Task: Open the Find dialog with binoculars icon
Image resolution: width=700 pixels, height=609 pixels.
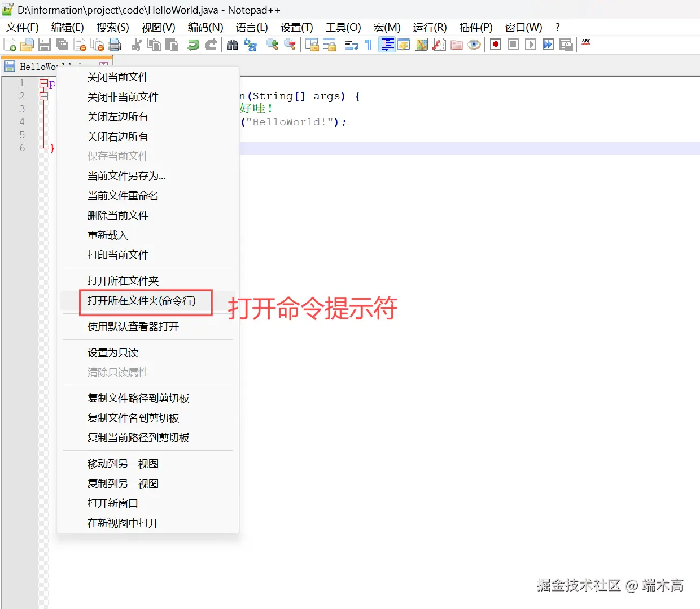Action: click(233, 45)
